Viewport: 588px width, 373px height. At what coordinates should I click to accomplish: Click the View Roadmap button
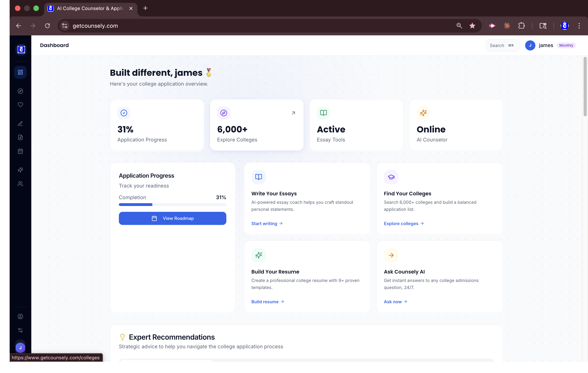tap(173, 218)
